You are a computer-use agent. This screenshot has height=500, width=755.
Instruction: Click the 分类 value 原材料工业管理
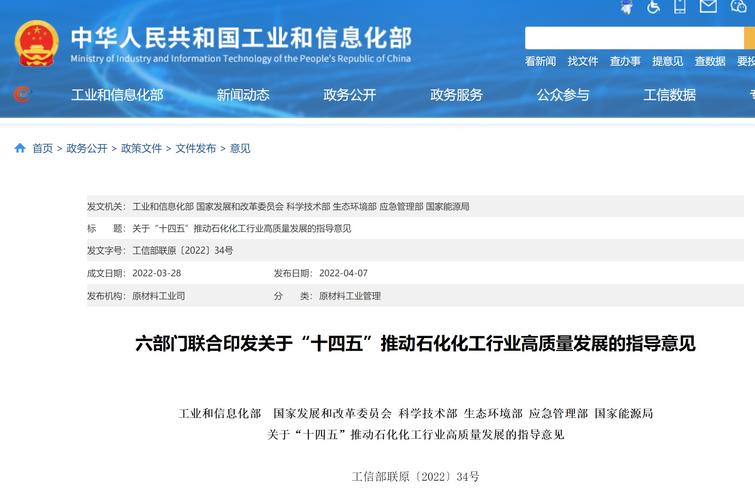350,296
